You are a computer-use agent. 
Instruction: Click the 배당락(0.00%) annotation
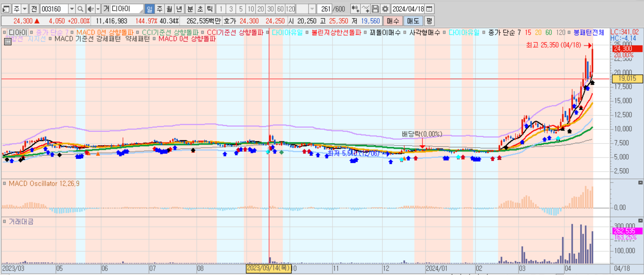coord(422,134)
